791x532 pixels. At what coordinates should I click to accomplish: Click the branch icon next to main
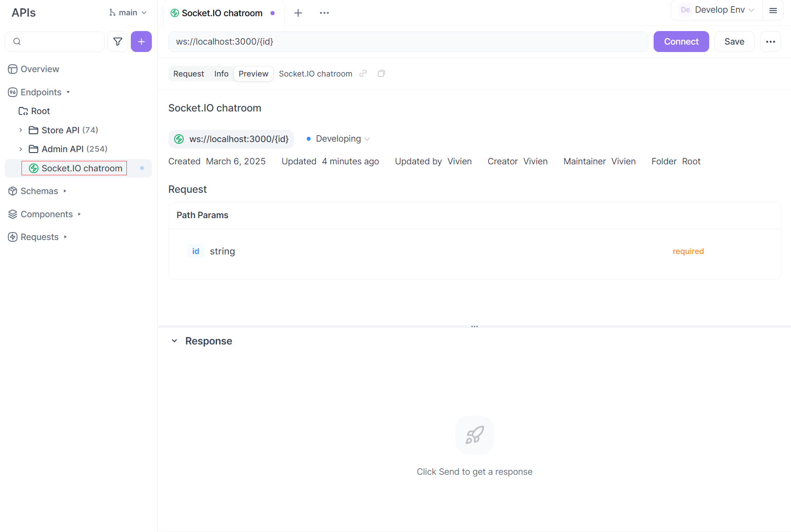pos(112,13)
